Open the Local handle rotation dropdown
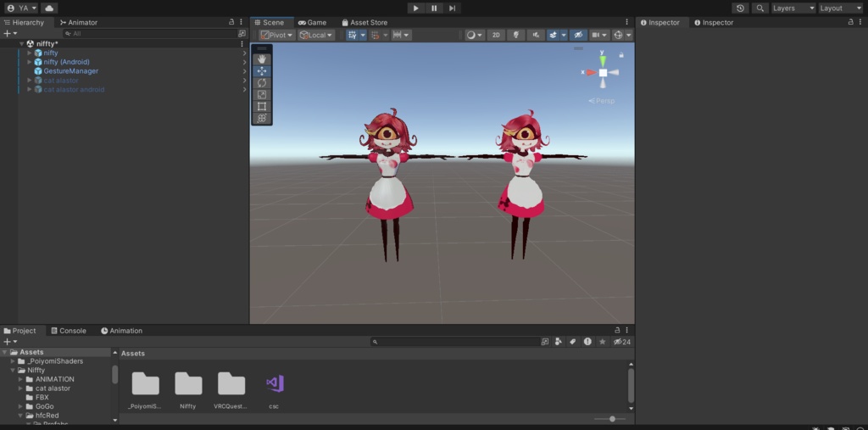Screen dimensions: 868x430 click(316, 35)
